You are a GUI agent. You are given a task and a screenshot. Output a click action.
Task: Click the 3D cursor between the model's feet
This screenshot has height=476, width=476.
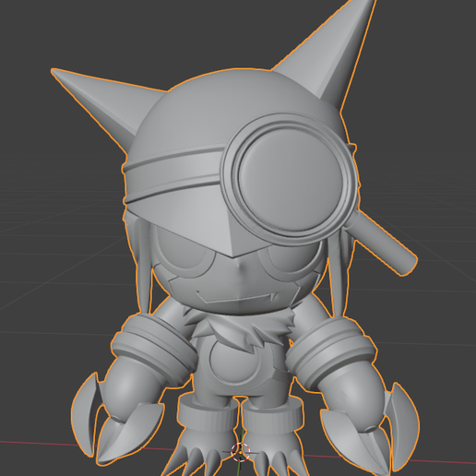(x=241, y=452)
